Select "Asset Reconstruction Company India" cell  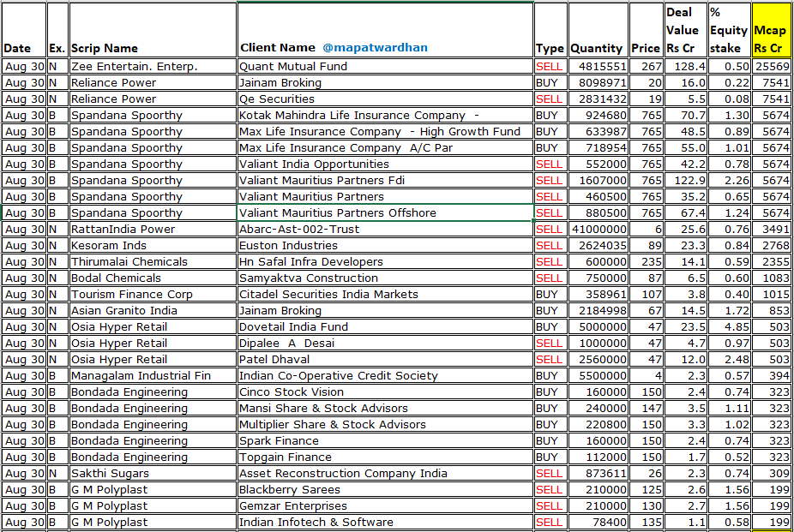pos(385,474)
